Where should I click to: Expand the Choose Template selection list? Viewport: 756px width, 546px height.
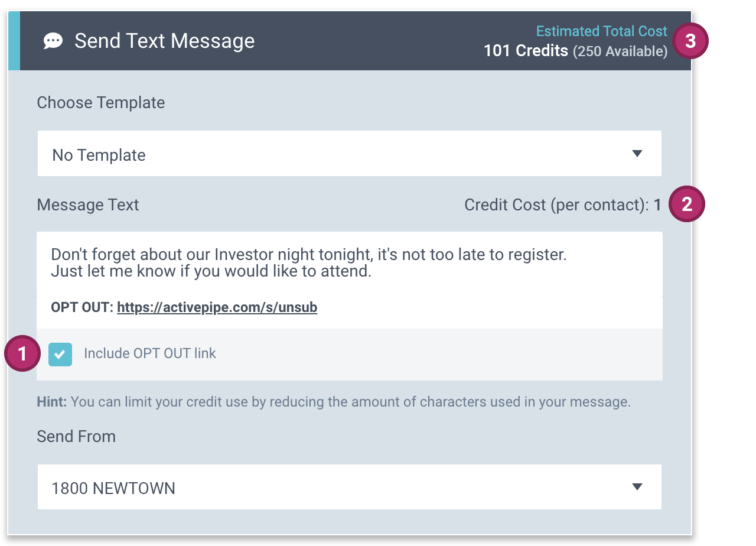(348, 154)
